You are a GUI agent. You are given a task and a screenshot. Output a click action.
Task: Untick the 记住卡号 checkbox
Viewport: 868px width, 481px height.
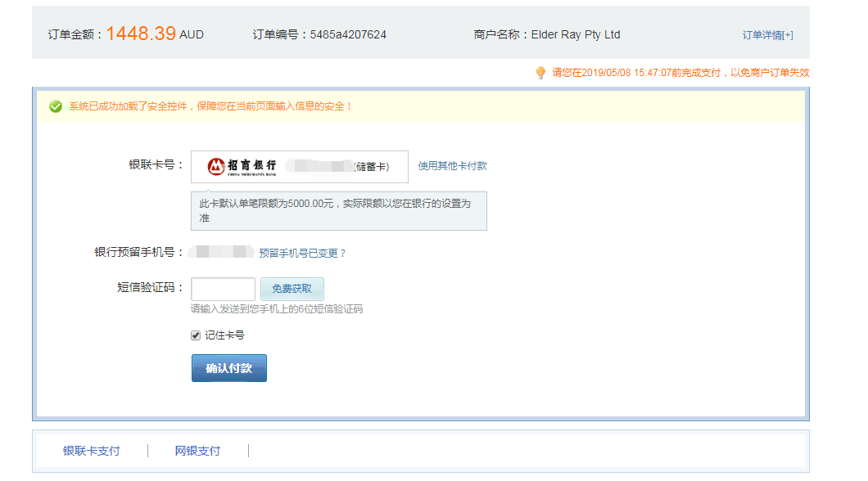tap(196, 335)
